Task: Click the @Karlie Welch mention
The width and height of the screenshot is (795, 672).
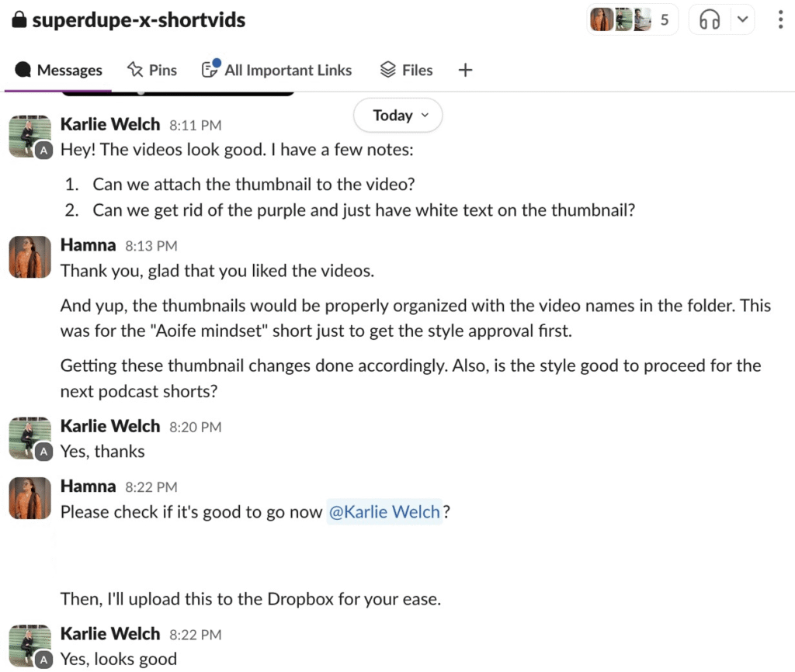Action: [384, 512]
